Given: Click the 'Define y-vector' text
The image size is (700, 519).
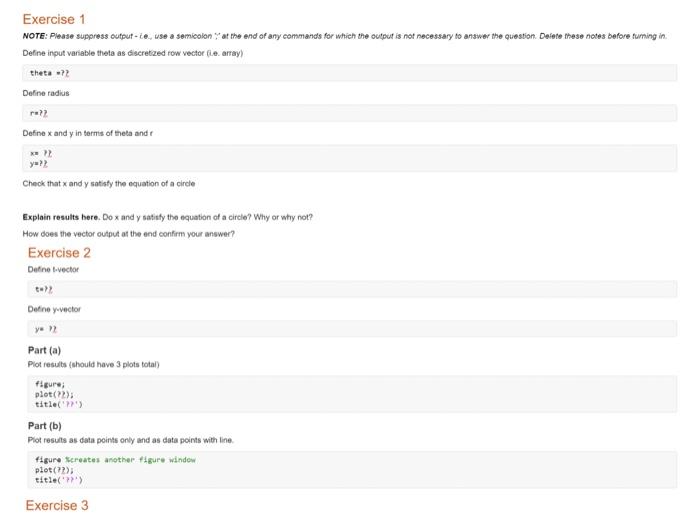Looking at the screenshot, I should tap(54, 309).
